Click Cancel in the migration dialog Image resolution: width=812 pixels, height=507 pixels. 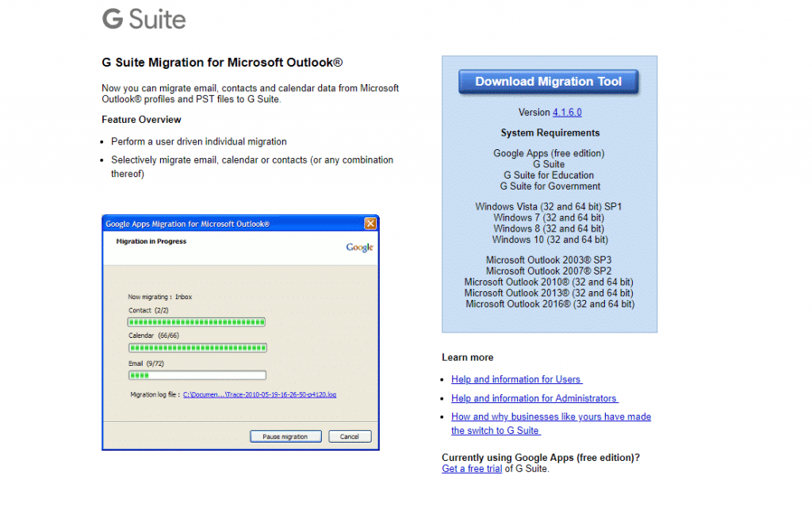(350, 436)
